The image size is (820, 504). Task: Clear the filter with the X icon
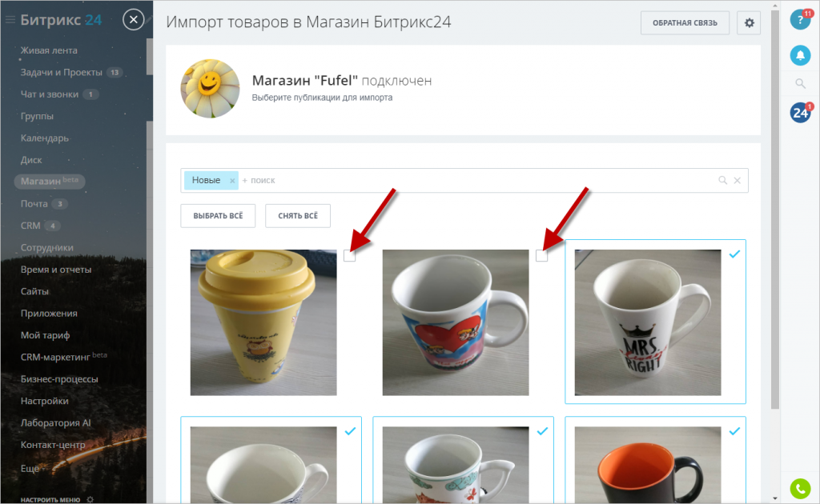point(737,180)
